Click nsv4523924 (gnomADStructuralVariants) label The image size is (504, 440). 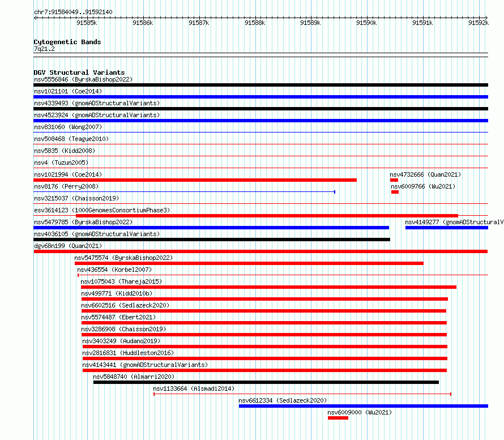click(97, 115)
